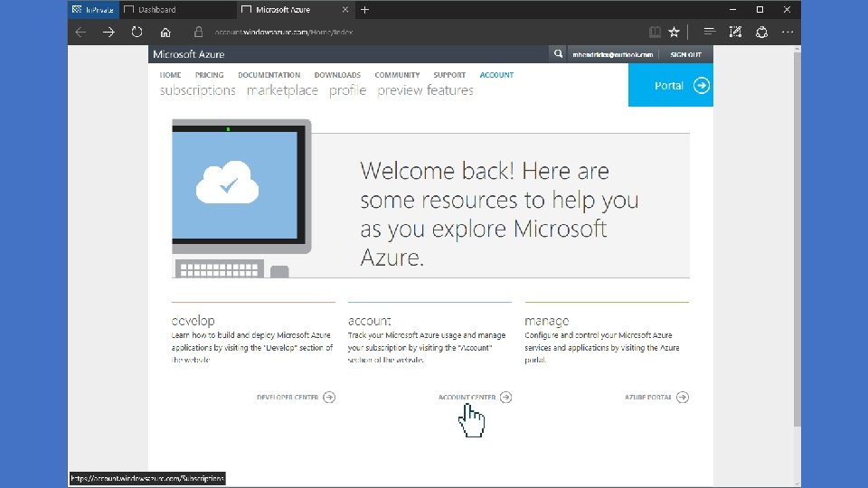Click the 'account' section heading
Image resolution: width=868 pixels, height=488 pixels.
(369, 320)
